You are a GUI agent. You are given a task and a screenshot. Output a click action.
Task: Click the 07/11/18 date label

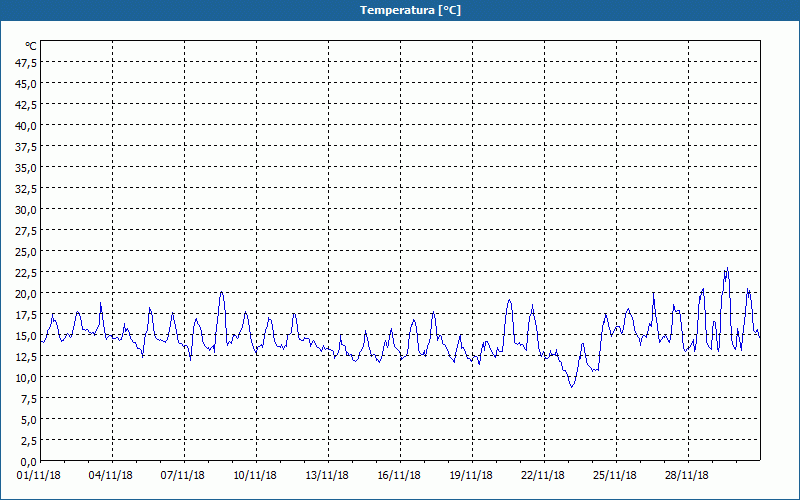point(183,476)
